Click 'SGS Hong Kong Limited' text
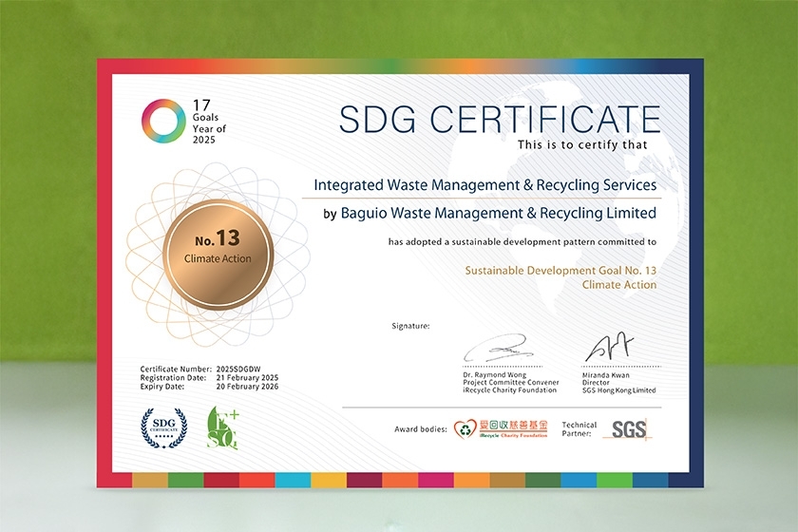This screenshot has height=532, width=798. [x=618, y=390]
